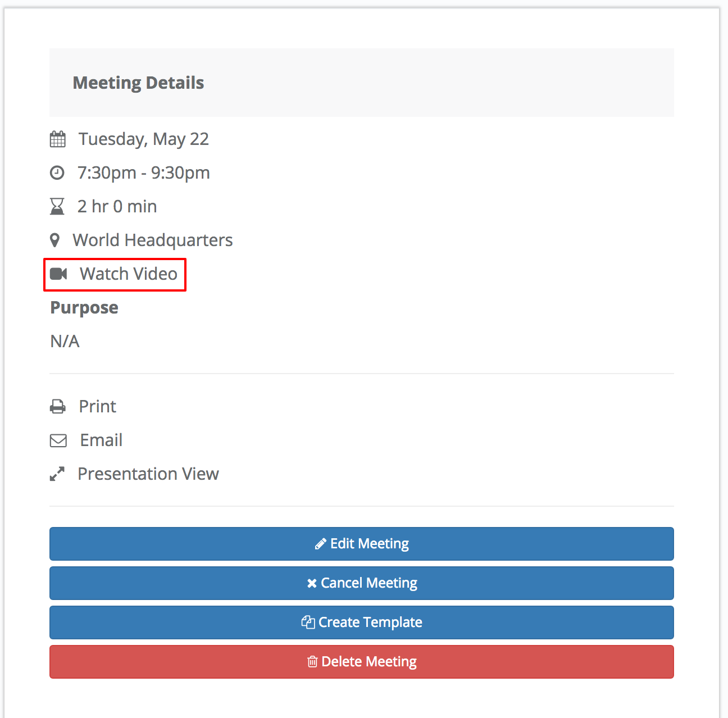Open Presentation View
This screenshot has height=718, width=728.
[148, 474]
